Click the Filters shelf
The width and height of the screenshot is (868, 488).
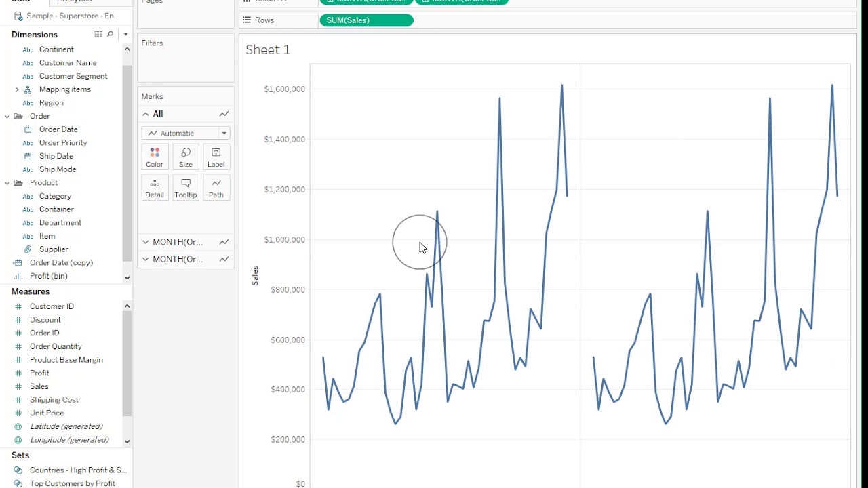pyautogui.click(x=186, y=59)
